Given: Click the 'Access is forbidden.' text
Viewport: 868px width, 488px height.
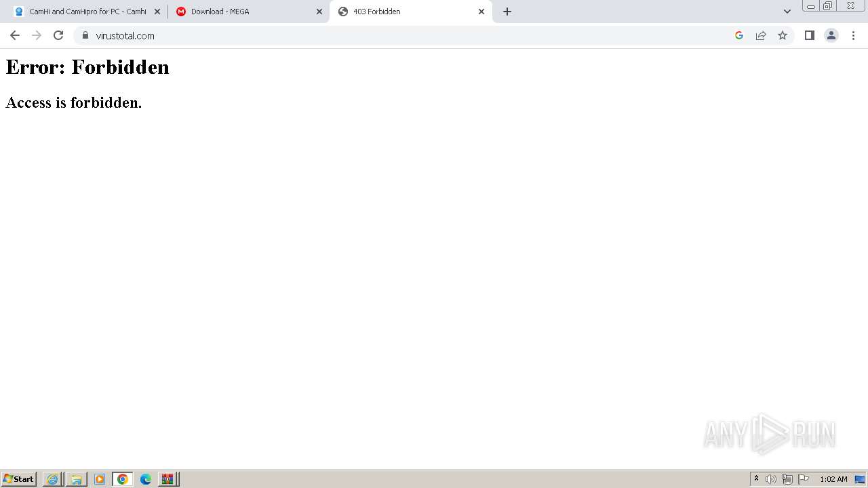Looking at the screenshot, I should [74, 102].
